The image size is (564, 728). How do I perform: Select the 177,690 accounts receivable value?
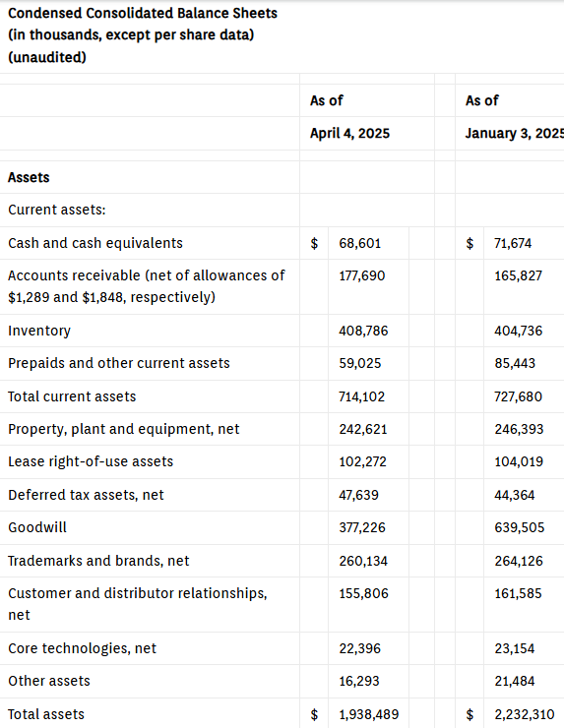tap(362, 275)
